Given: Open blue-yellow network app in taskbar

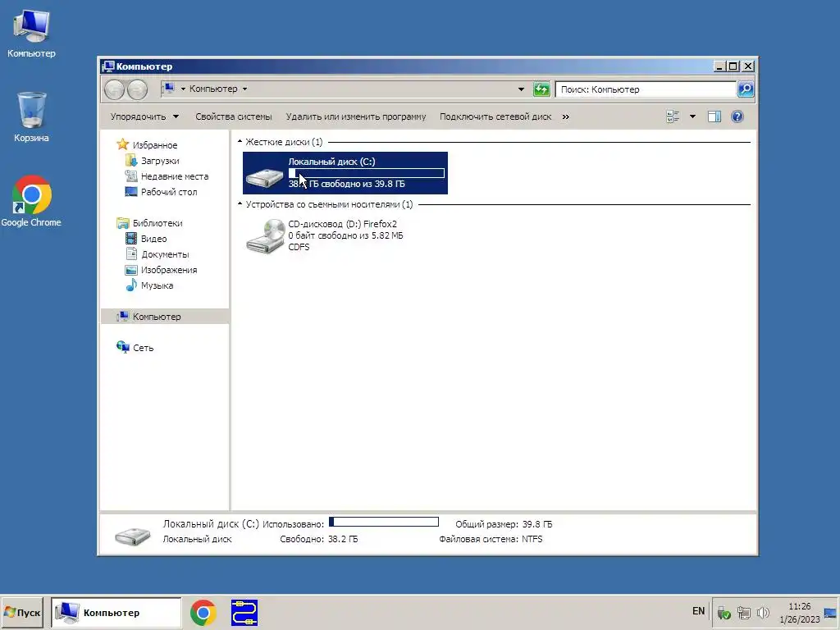Looking at the screenshot, I should tap(244, 612).
